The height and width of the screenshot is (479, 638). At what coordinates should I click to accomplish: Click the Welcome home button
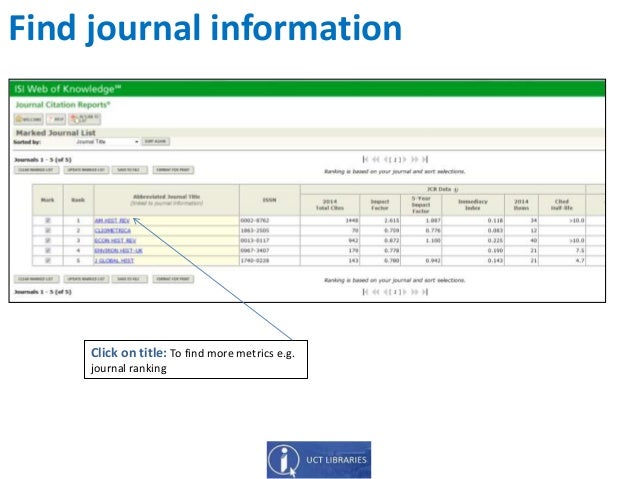tap(28, 119)
